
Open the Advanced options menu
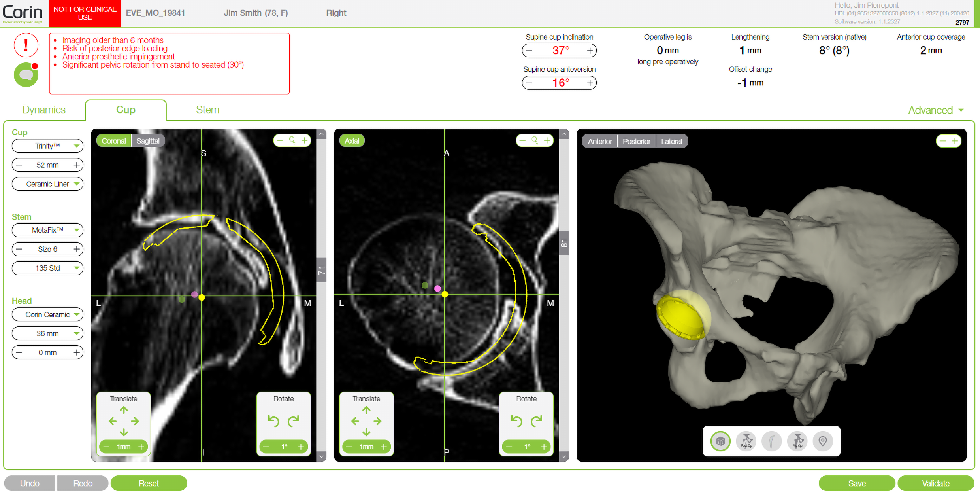tap(936, 110)
